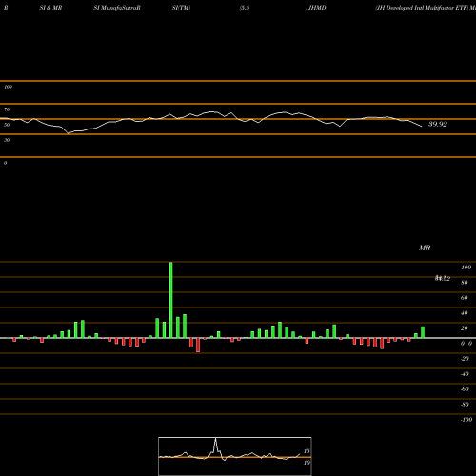The image size is (476, 476).
Task: Click the lowest dip of the RSI line
Action: [69, 133]
